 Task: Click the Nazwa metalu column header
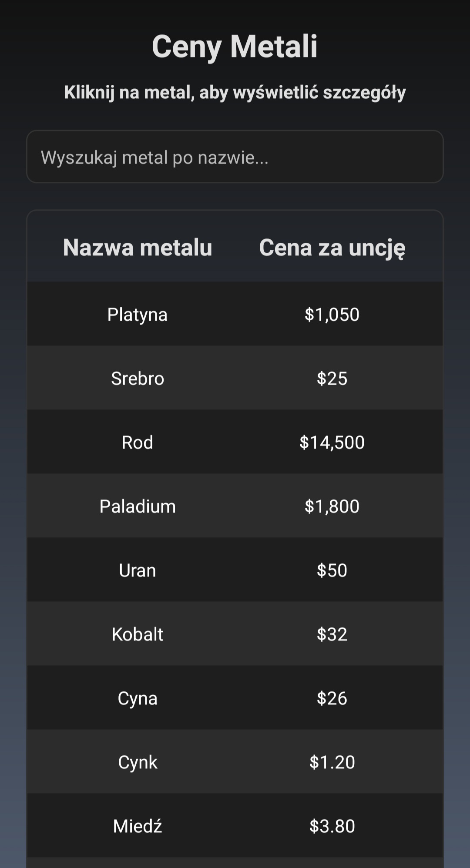point(138,248)
